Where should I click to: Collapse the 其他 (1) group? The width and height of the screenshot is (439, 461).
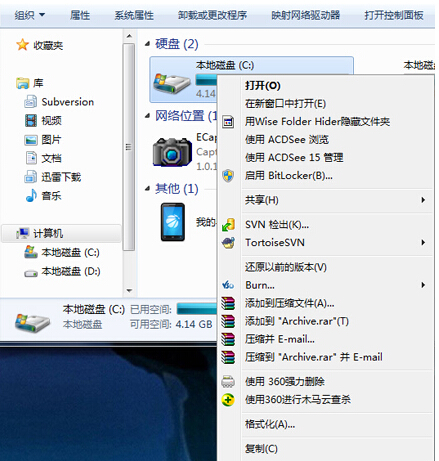tap(148, 189)
